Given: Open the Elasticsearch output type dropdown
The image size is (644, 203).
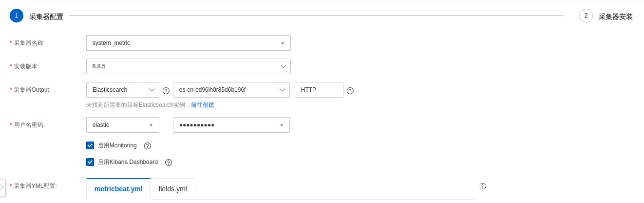Looking at the screenshot, I should [123, 90].
